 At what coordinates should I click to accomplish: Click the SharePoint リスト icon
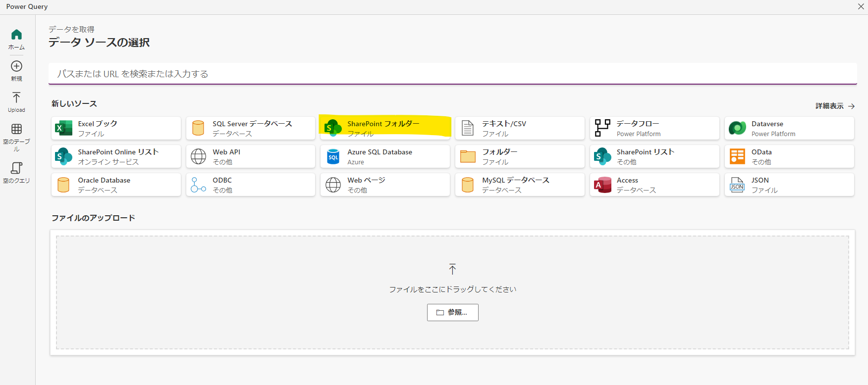click(602, 157)
